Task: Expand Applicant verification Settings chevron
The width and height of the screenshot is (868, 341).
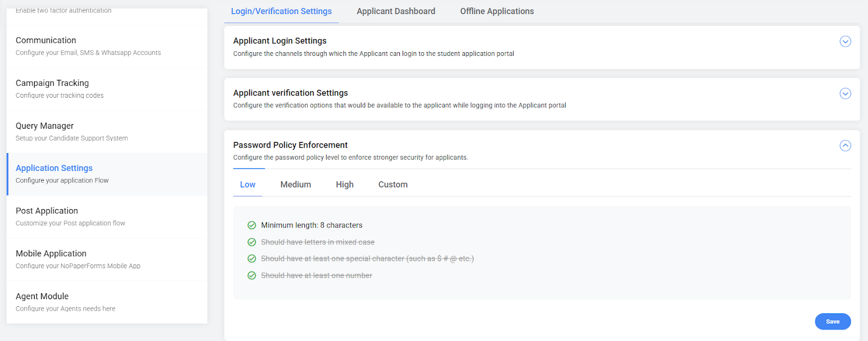Action: 845,93
